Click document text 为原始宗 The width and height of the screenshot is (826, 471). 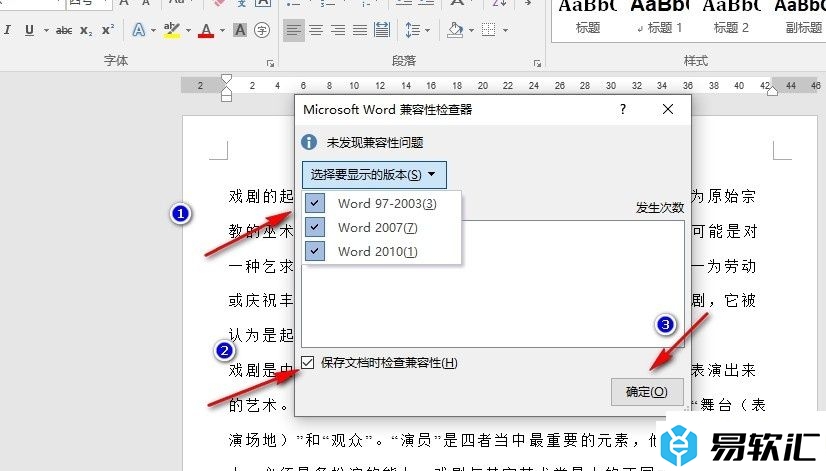[724, 197]
